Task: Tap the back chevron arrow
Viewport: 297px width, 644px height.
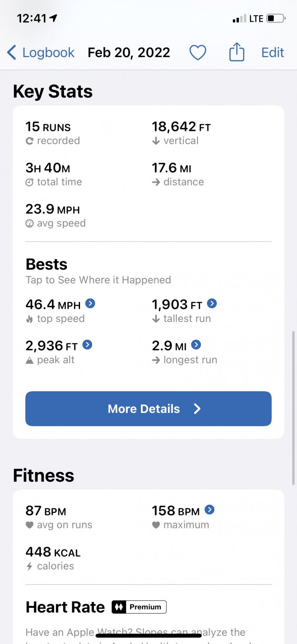Action: [x=12, y=53]
